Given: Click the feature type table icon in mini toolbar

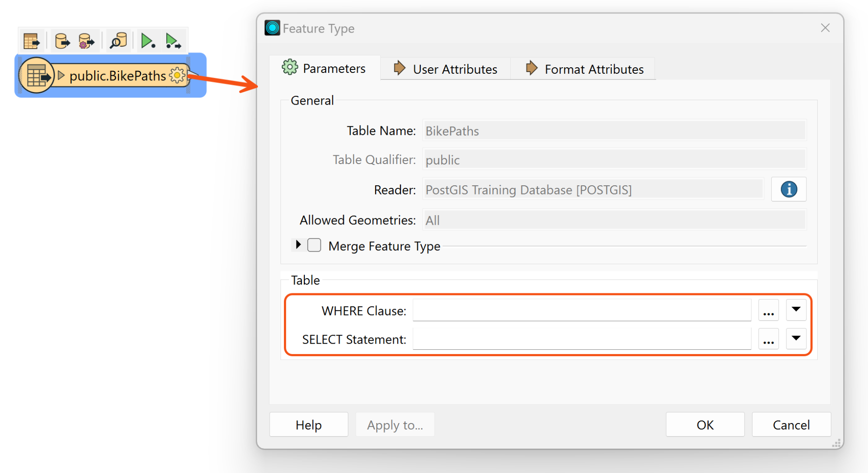Looking at the screenshot, I should coord(31,41).
